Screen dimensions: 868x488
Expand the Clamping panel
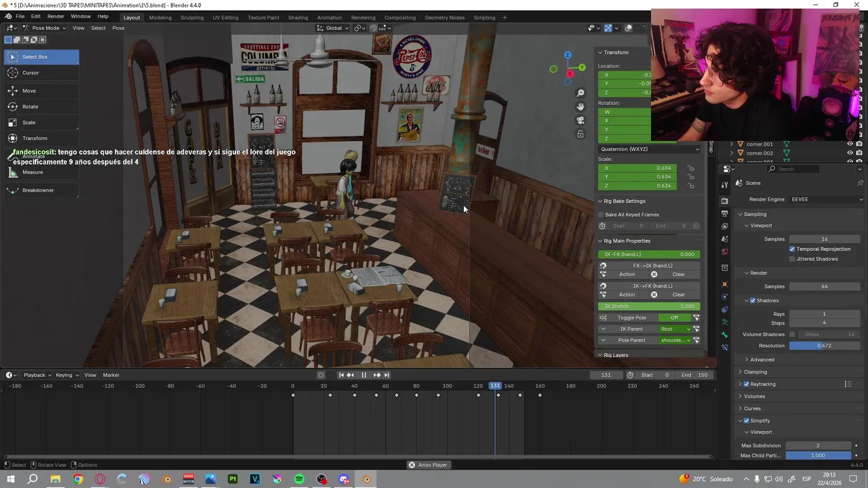coord(755,372)
